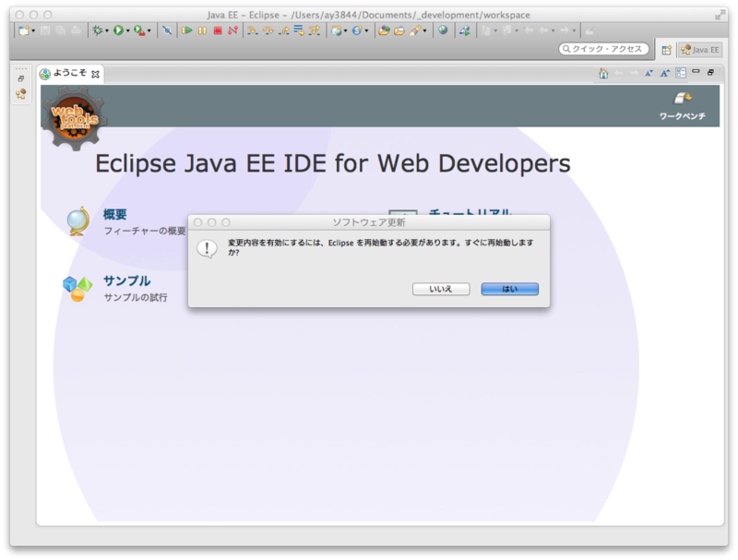Click the green bug Debug icon
Screen dimensions: 738x560
point(98,30)
